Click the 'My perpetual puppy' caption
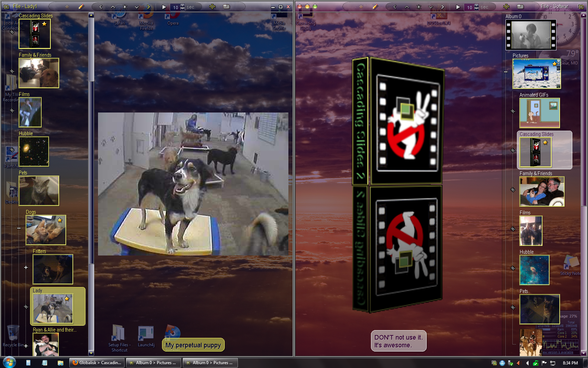This screenshot has height=368, width=588. pyautogui.click(x=193, y=345)
